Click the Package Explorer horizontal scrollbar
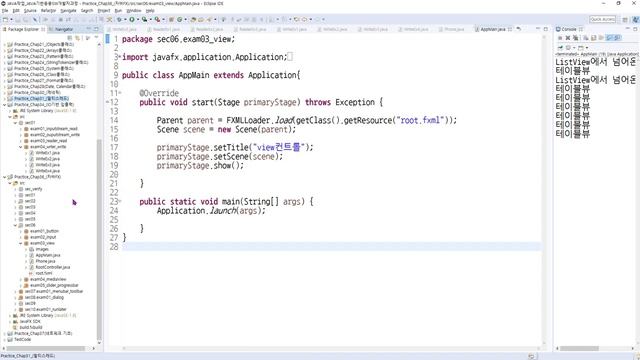Screen dimensions: 640x360 45,349
